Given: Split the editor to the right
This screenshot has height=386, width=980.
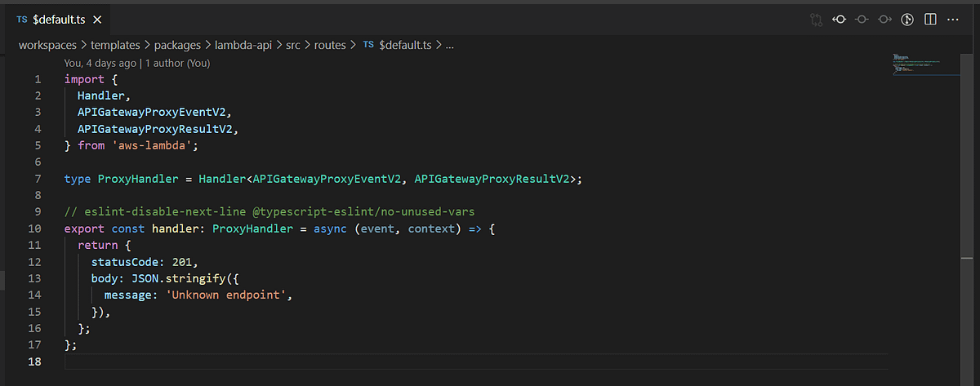Looking at the screenshot, I should pos(929,19).
